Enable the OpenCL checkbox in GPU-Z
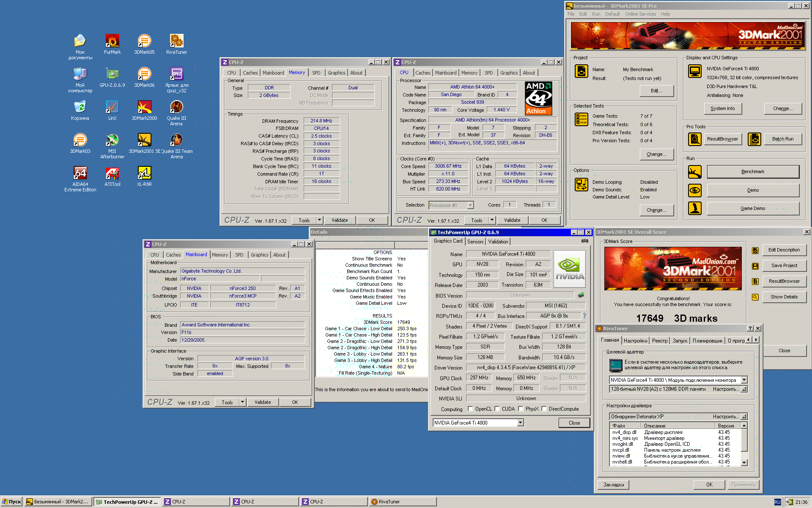Image resolution: width=812 pixels, height=508 pixels. 470,409
